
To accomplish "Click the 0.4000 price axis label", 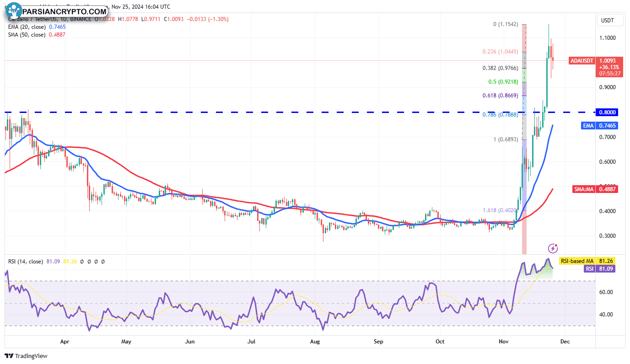I will [608, 211].
